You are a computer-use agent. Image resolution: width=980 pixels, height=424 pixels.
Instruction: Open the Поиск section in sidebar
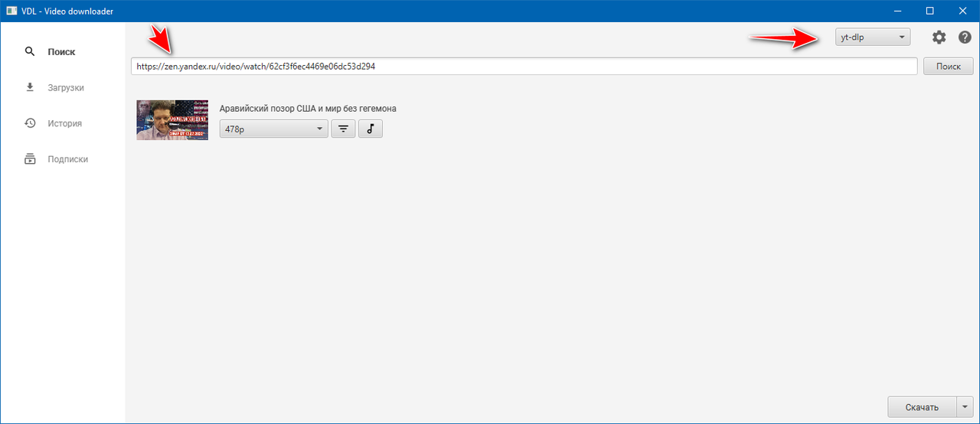(62, 52)
